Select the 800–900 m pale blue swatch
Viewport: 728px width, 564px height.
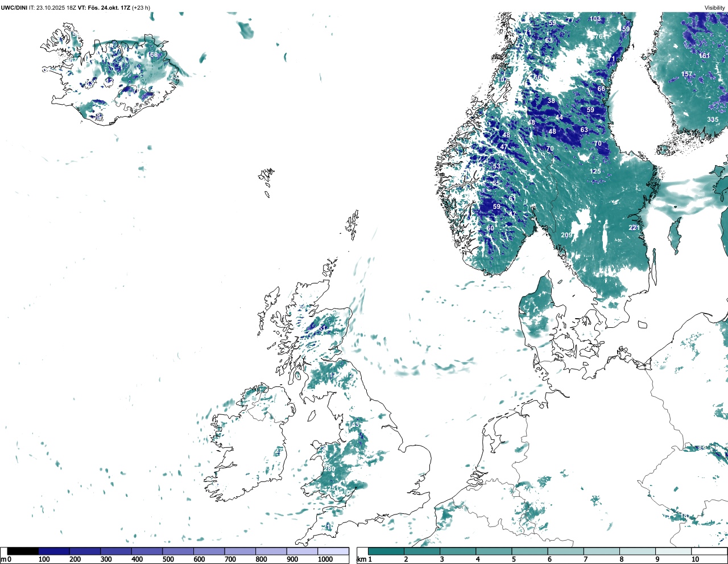point(271,551)
